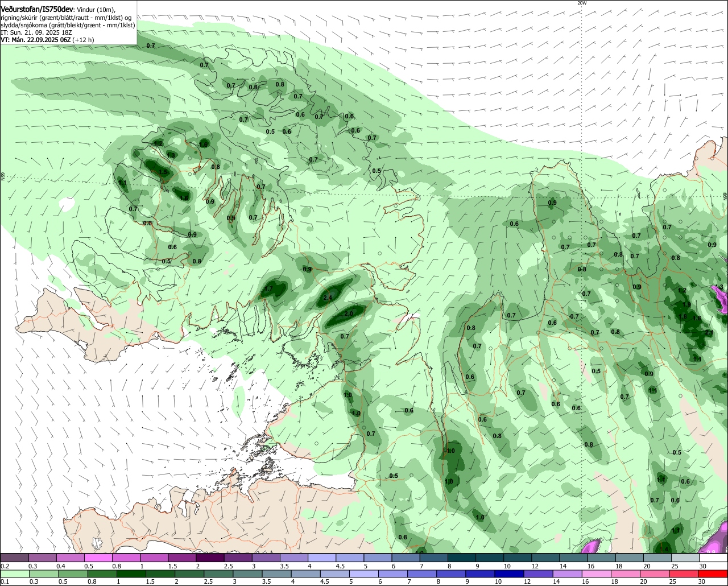The image size is (728, 586).
Task: Click upper legend swatch starting at 3.5
Action: (293, 558)
